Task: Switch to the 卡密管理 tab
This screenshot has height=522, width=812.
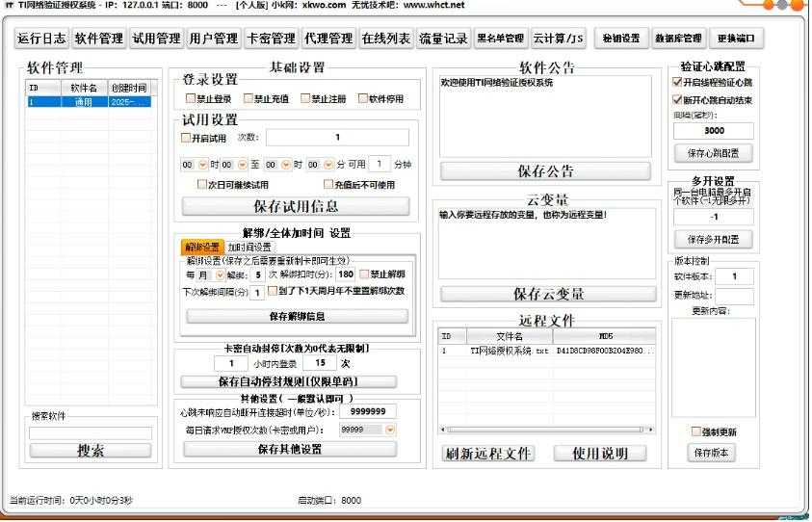Action: (271, 39)
